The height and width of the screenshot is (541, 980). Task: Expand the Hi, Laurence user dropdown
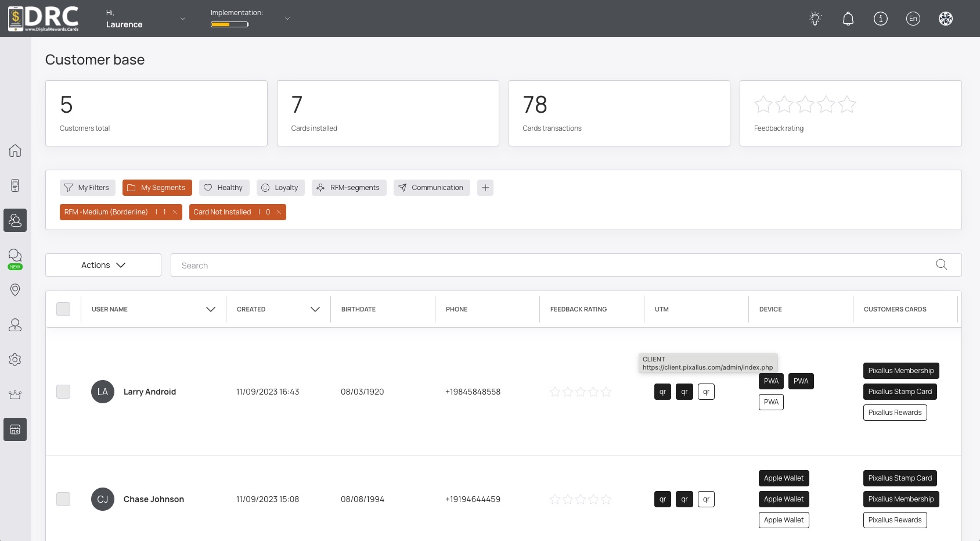[x=182, y=19]
